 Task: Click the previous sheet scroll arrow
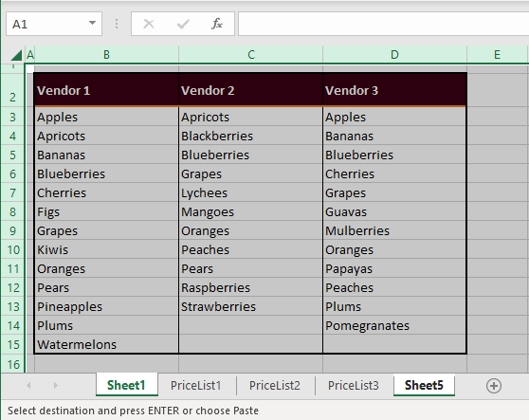point(28,385)
